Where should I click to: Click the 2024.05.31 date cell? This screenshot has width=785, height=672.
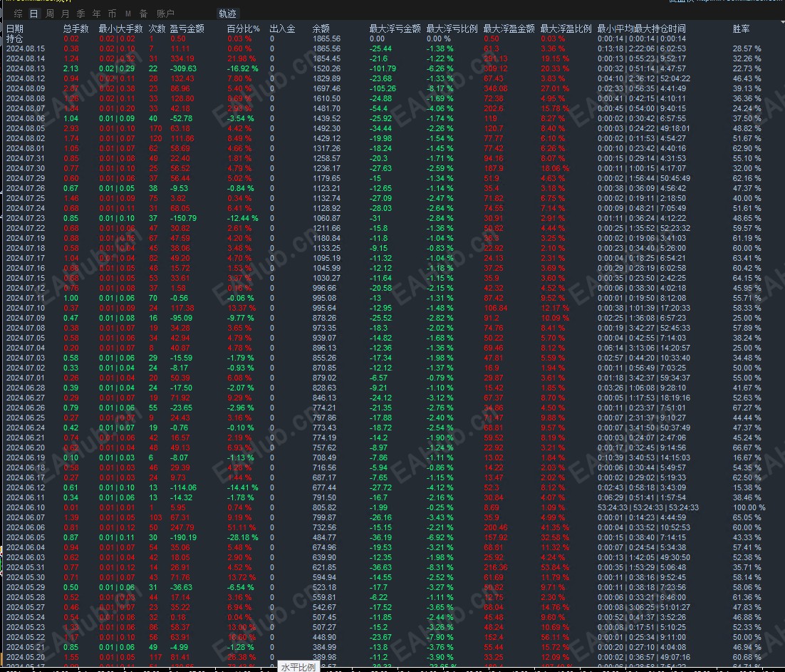(26, 567)
